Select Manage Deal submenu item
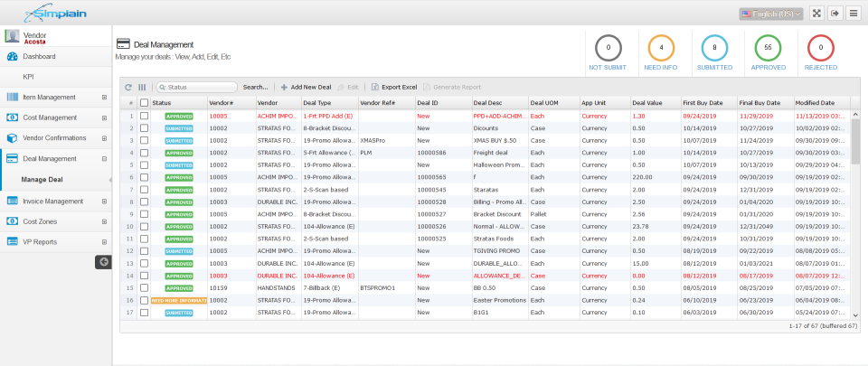868x366 pixels. point(42,180)
